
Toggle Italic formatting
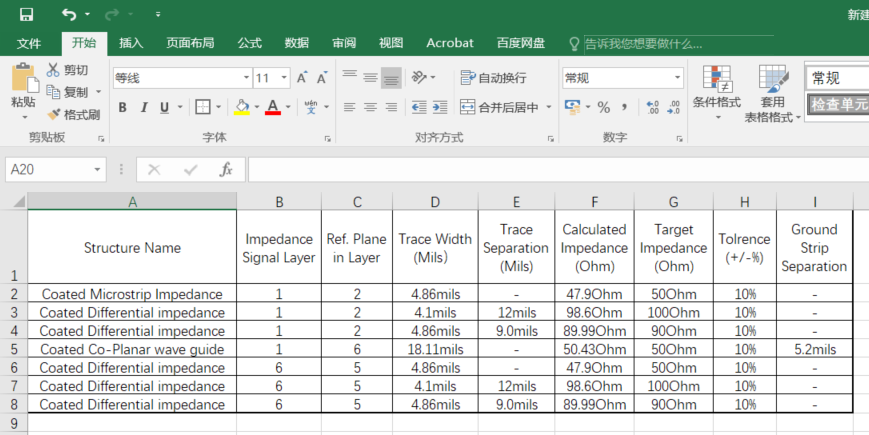pos(144,107)
